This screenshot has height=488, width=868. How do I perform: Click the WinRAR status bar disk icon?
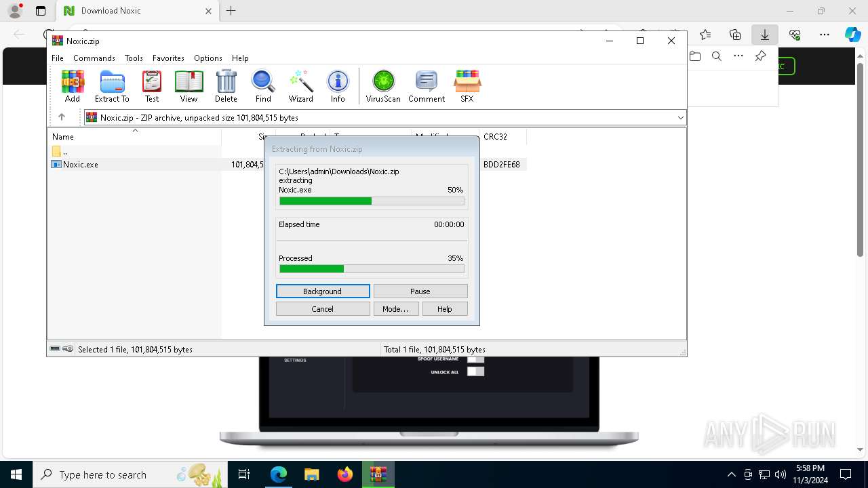coord(56,349)
